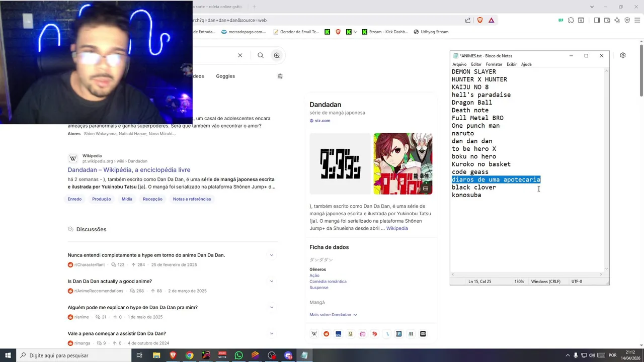
Task: Click the Windows taskbar search box
Action: click(74, 355)
